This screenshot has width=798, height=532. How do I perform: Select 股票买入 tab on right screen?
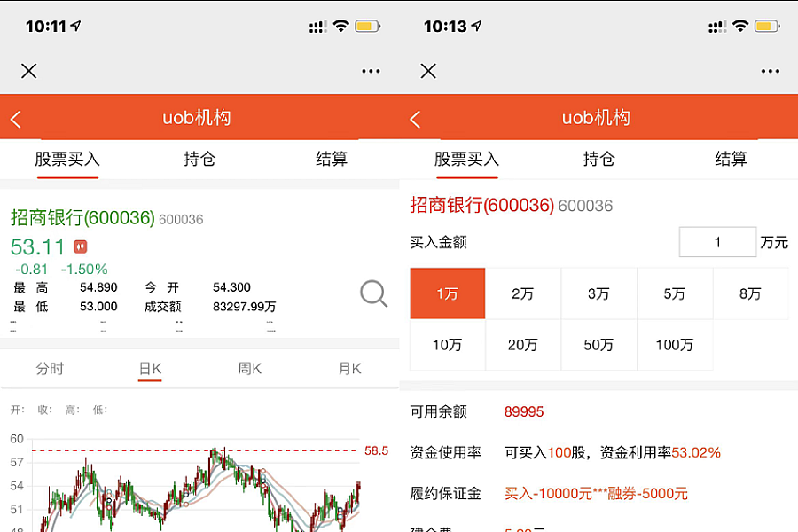(x=466, y=159)
